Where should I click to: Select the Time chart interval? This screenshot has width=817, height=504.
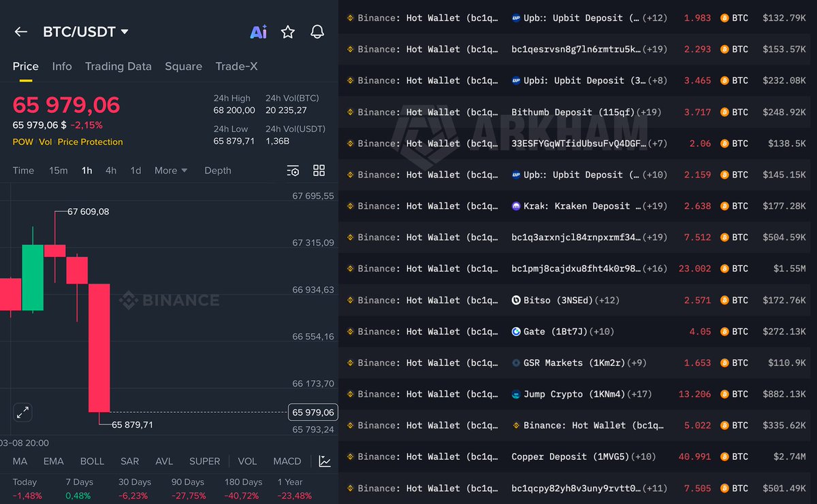[23, 171]
